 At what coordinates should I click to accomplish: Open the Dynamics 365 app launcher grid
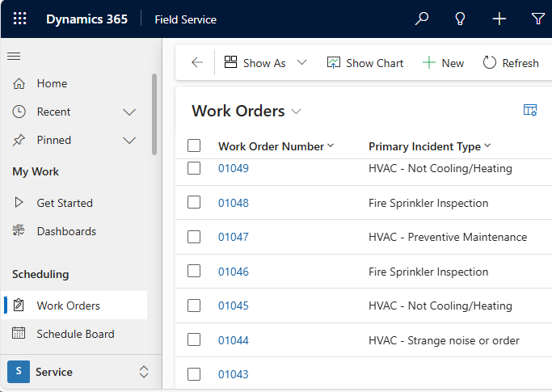click(19, 19)
